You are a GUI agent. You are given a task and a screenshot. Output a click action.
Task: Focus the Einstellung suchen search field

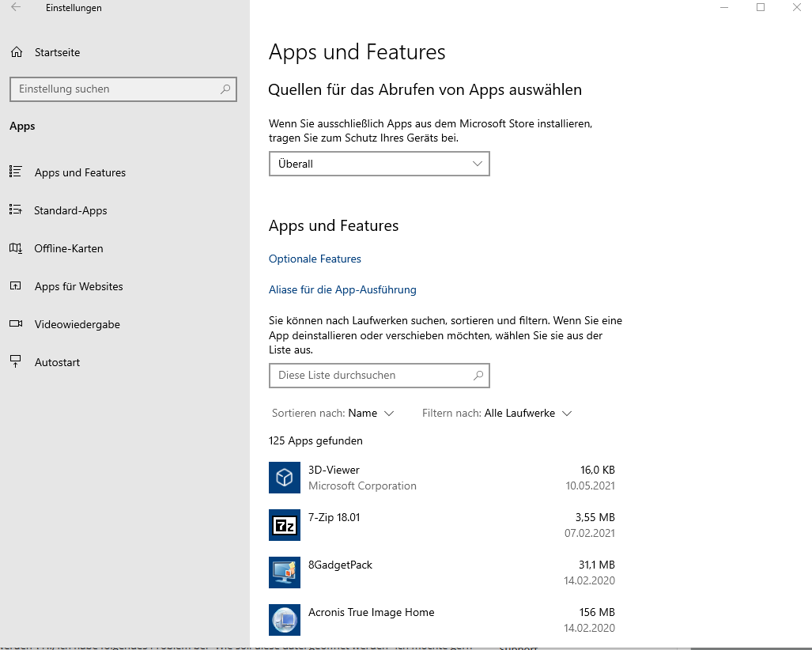pos(123,89)
